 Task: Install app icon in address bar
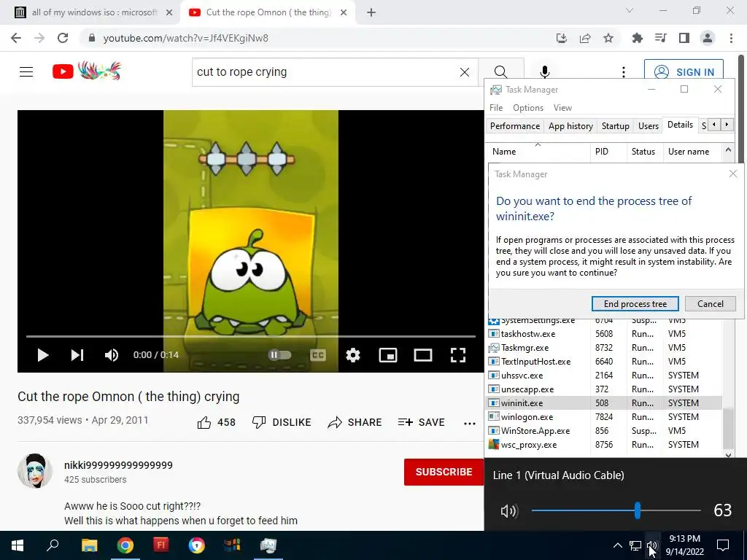562,38
